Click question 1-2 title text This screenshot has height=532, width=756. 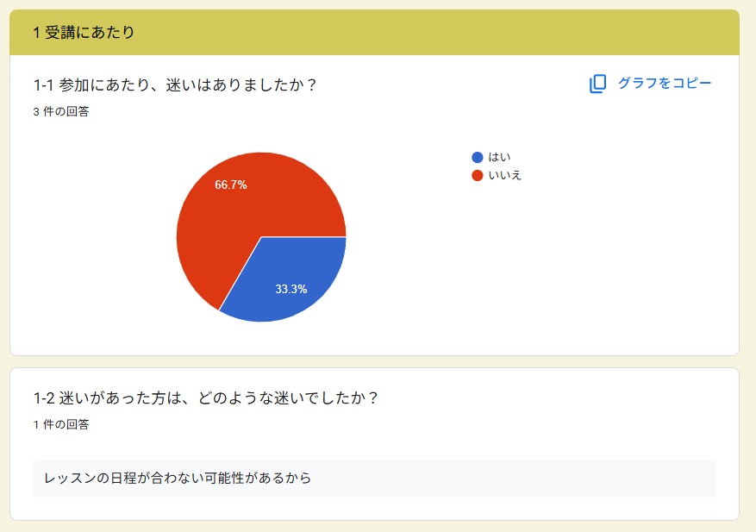(x=205, y=397)
